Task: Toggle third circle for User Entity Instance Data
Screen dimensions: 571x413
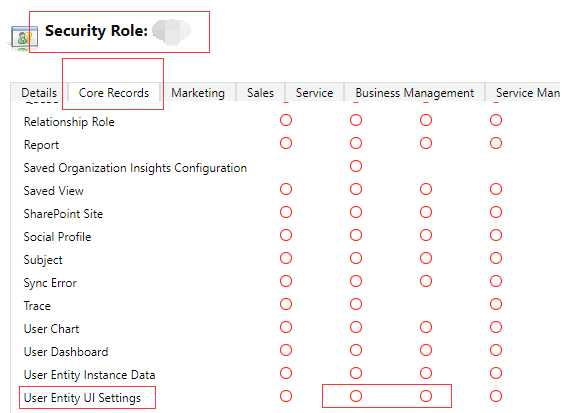Action: pyautogui.click(x=426, y=373)
